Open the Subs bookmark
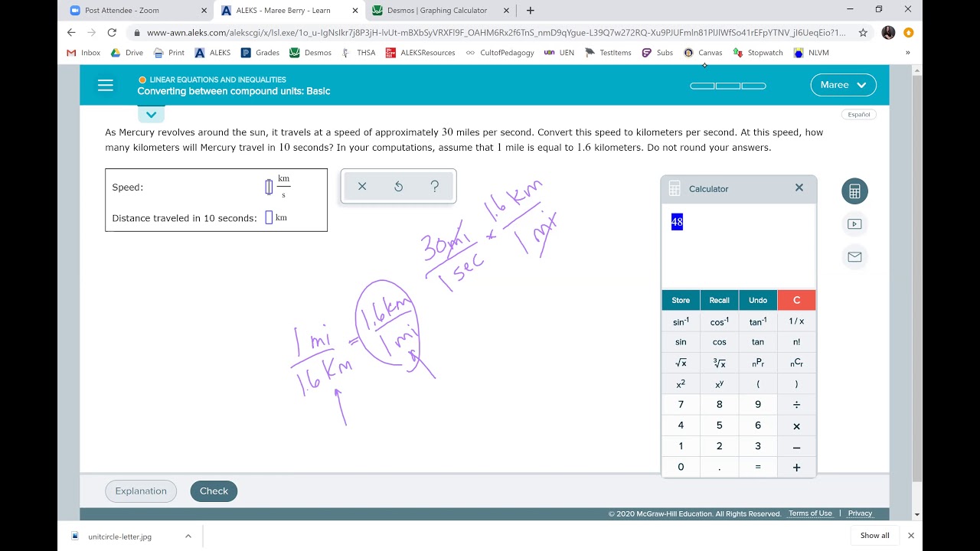 click(658, 53)
